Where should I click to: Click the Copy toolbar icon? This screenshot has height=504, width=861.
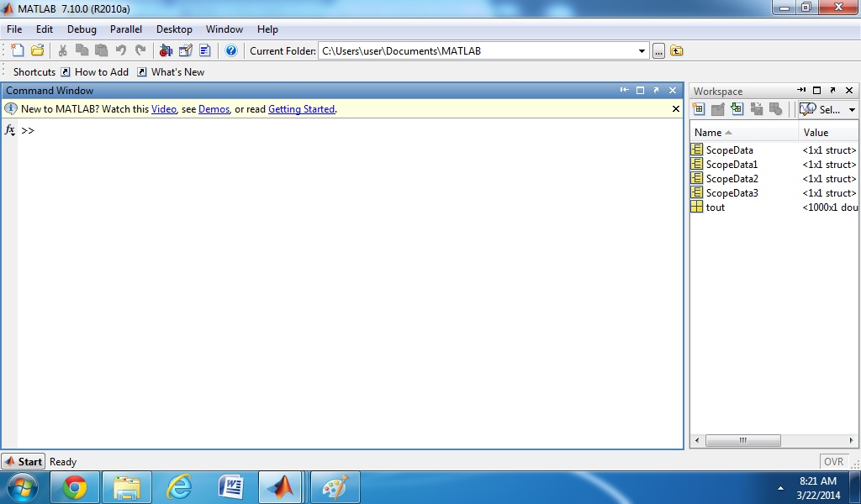(x=82, y=50)
